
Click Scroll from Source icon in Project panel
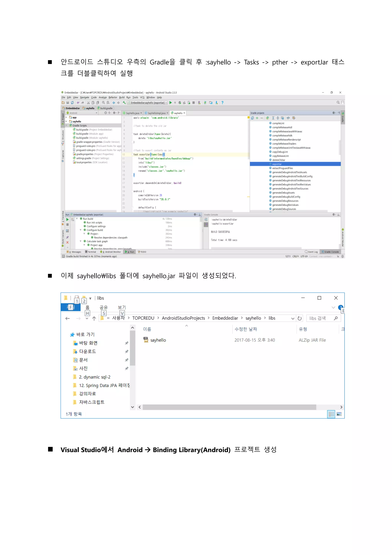pos(105,113)
